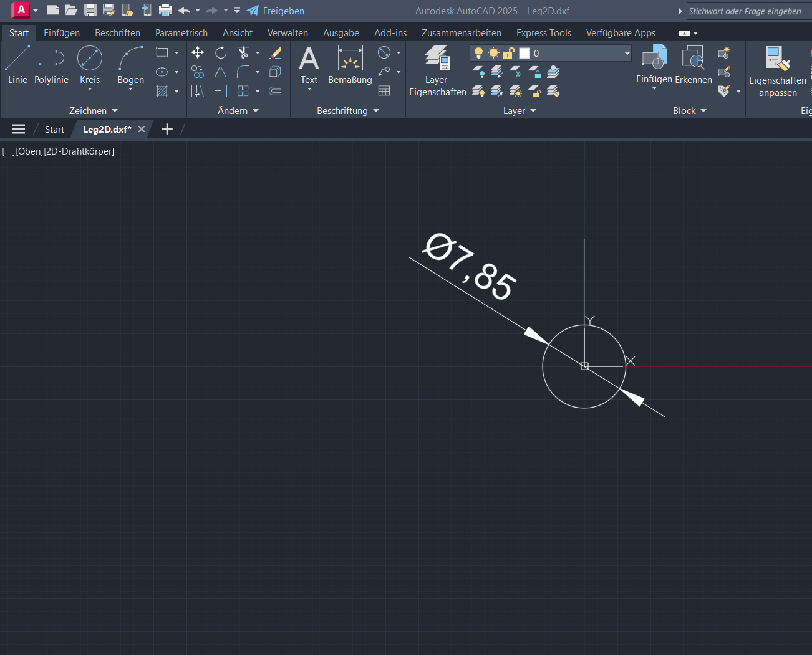The image size is (812, 655).
Task: Click the hatch fill tool icon
Action: tap(162, 91)
